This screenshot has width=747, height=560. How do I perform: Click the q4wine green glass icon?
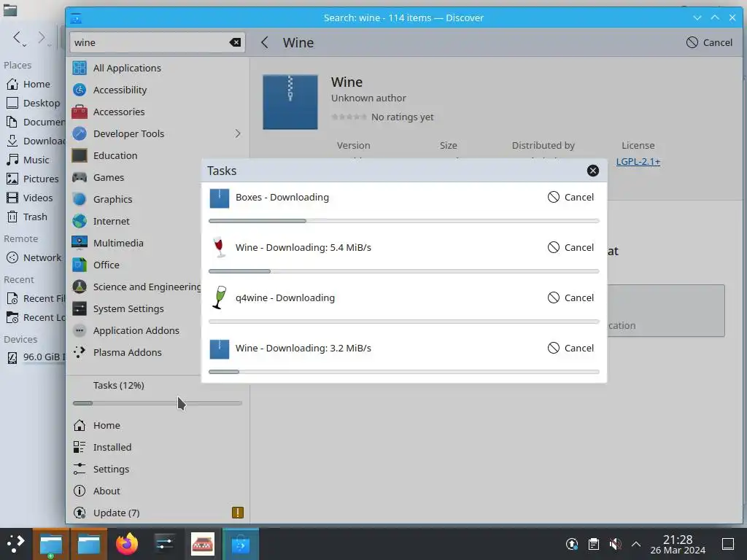[219, 297]
